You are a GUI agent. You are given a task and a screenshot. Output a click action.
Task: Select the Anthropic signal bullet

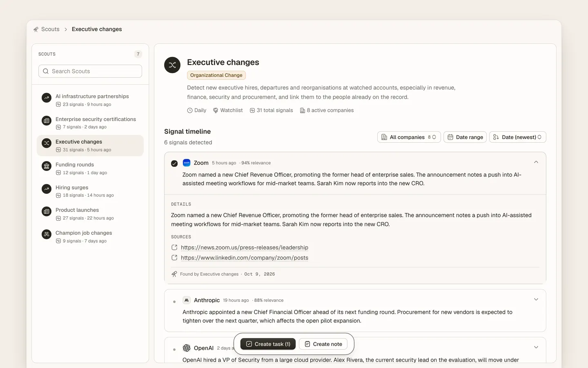click(174, 302)
